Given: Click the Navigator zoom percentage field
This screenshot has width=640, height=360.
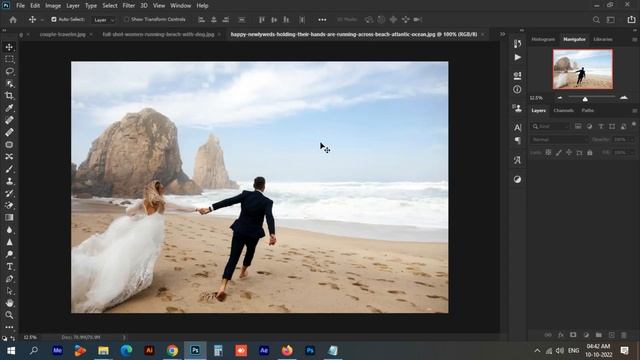Looking at the screenshot, I should click(x=536, y=98).
